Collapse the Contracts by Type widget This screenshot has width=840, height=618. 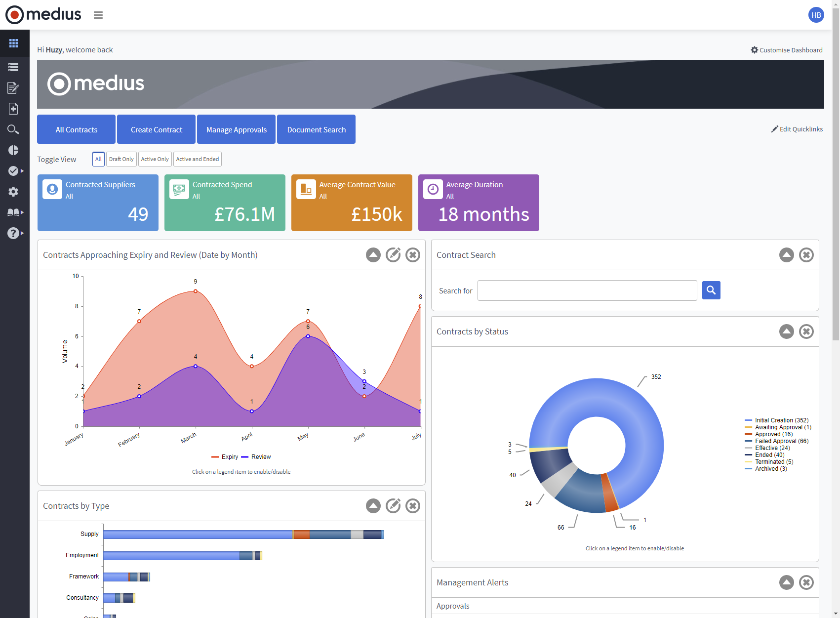click(x=373, y=506)
